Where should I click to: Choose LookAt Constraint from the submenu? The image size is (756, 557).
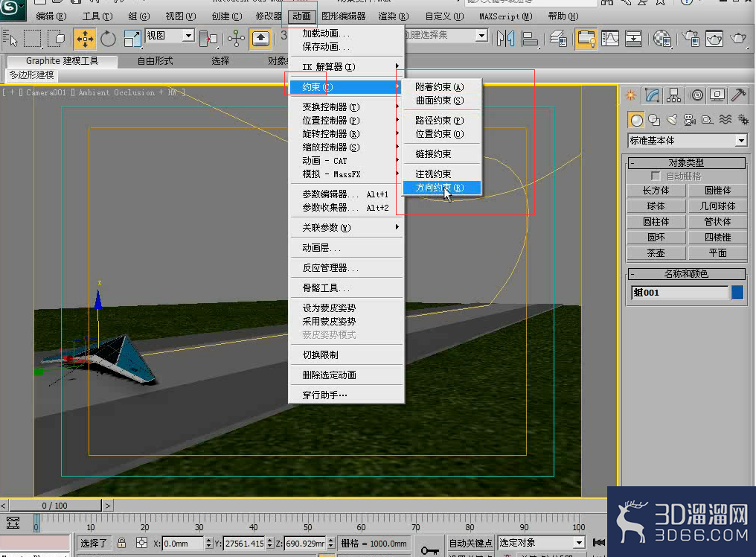click(x=442, y=174)
